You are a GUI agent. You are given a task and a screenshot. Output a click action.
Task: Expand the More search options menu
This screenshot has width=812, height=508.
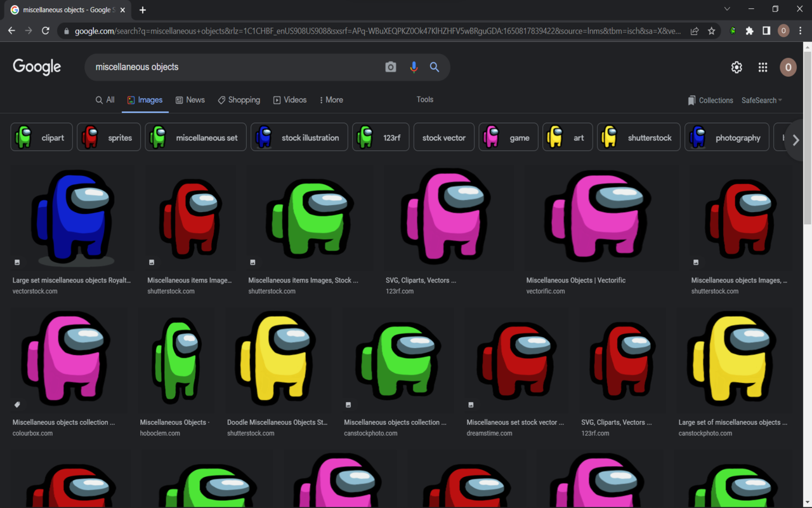tap(331, 100)
